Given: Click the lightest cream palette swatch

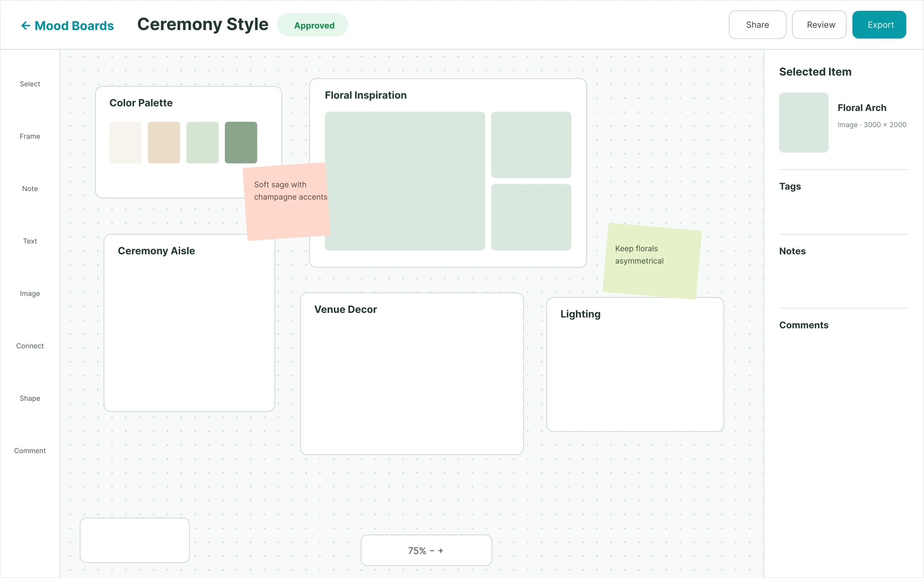Looking at the screenshot, I should [x=126, y=143].
